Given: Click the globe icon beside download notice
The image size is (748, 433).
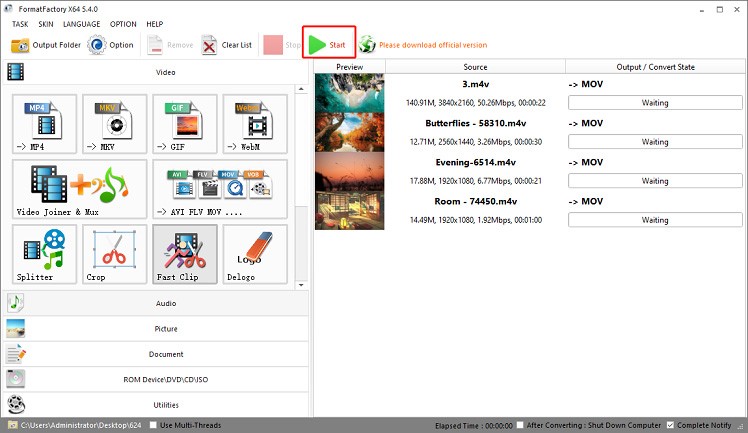Looking at the screenshot, I should [x=367, y=45].
